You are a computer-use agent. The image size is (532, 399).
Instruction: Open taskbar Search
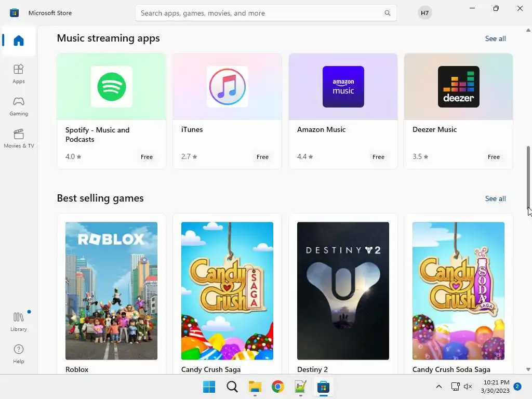tap(232, 387)
